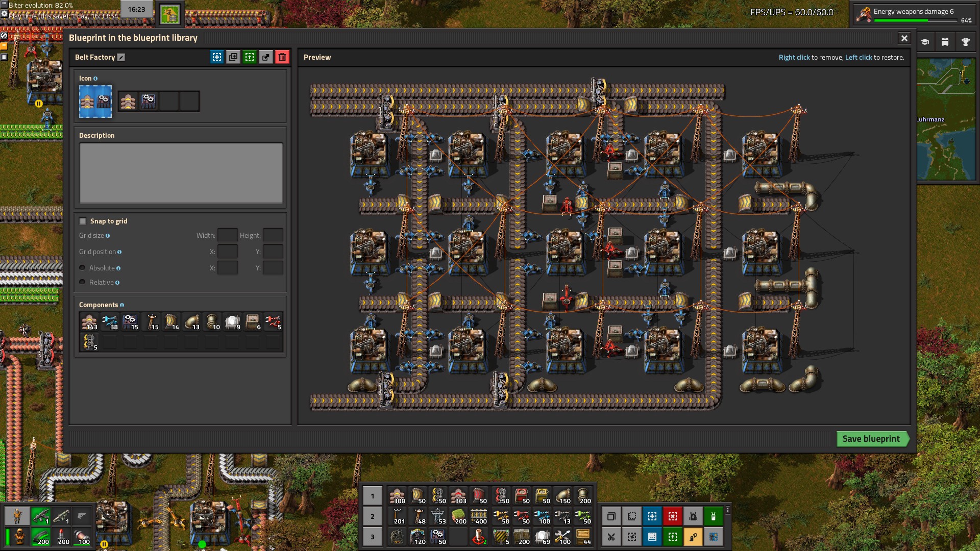
Task: Open the blueprint shortcut in top bar
Action: point(170,14)
